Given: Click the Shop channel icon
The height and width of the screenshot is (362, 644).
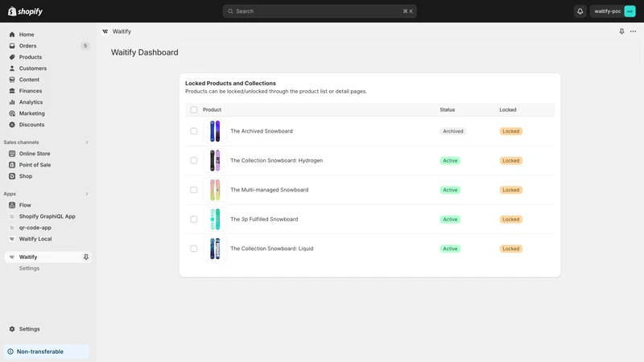Looking at the screenshot, I should [12, 176].
